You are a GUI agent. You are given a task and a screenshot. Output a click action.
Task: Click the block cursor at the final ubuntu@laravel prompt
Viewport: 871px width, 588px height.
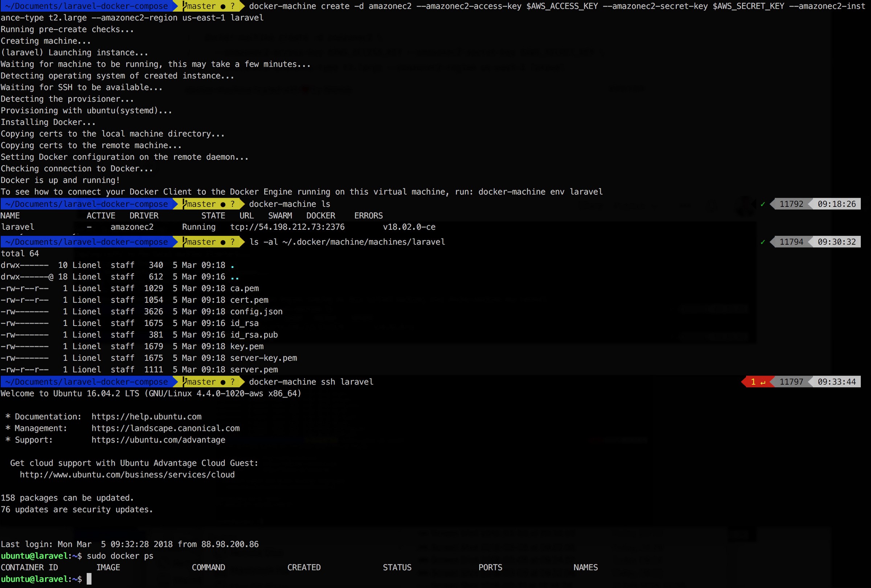pyautogui.click(x=89, y=579)
